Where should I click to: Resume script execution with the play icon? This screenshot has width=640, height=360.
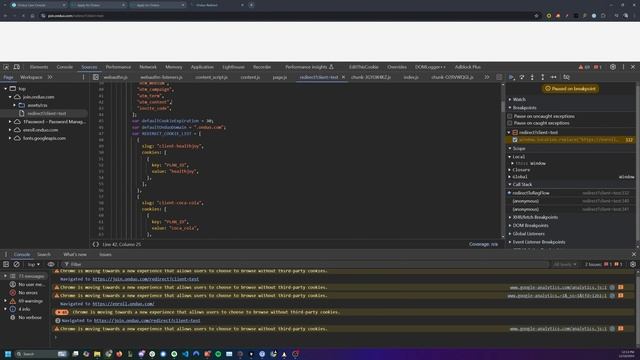tap(511, 77)
